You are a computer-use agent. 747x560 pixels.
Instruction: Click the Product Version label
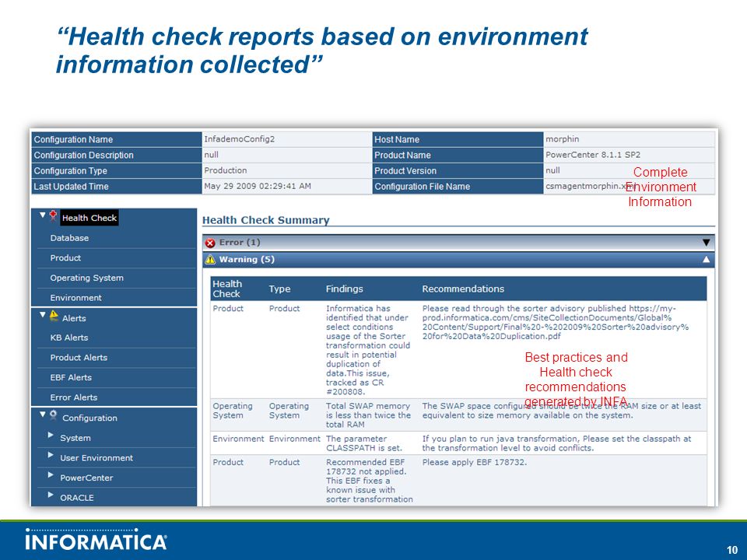(405, 171)
